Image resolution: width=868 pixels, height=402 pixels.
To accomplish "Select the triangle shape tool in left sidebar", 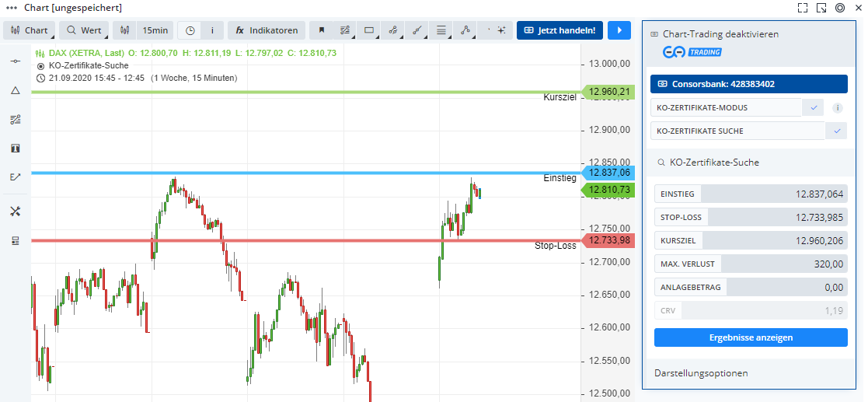I will click(x=16, y=90).
